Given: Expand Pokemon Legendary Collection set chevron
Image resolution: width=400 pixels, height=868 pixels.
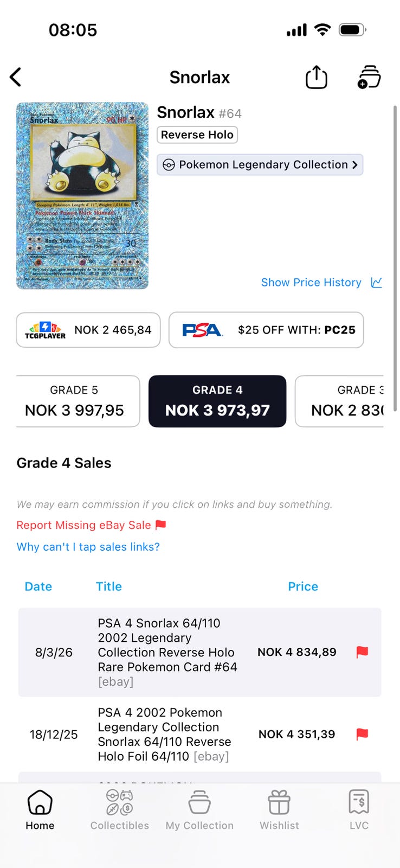Looking at the screenshot, I should point(355,165).
